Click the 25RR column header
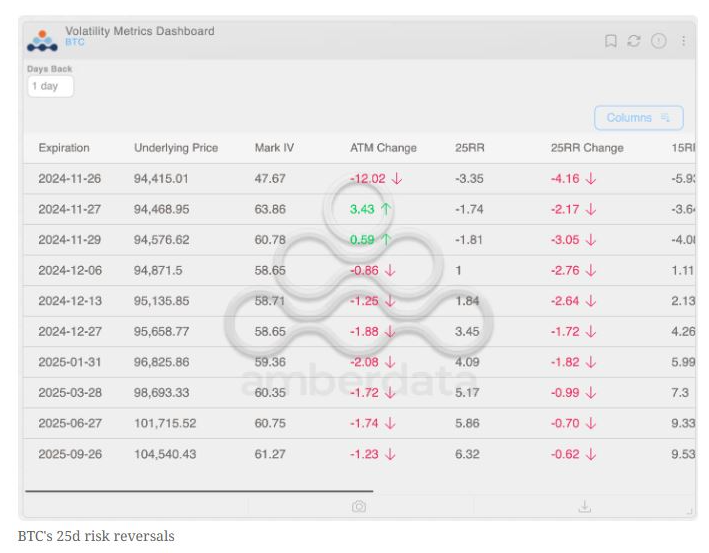This screenshot has width=709, height=553. point(470,148)
